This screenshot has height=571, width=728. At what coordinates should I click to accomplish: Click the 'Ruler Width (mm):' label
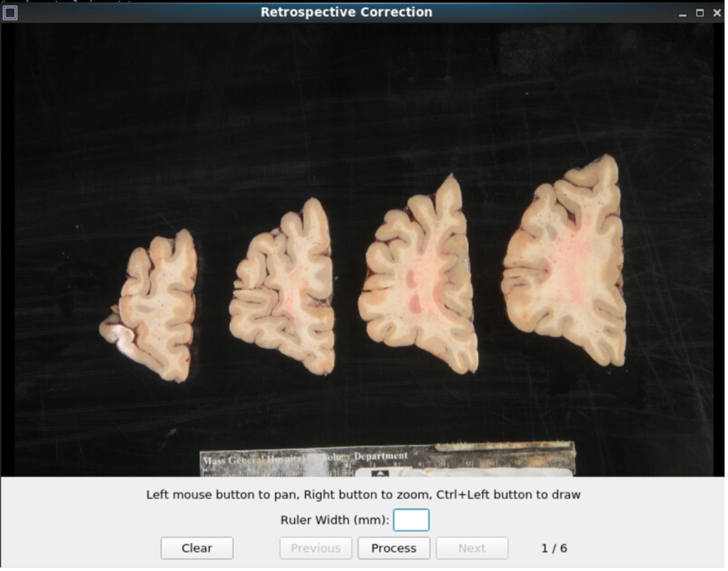pyautogui.click(x=335, y=520)
